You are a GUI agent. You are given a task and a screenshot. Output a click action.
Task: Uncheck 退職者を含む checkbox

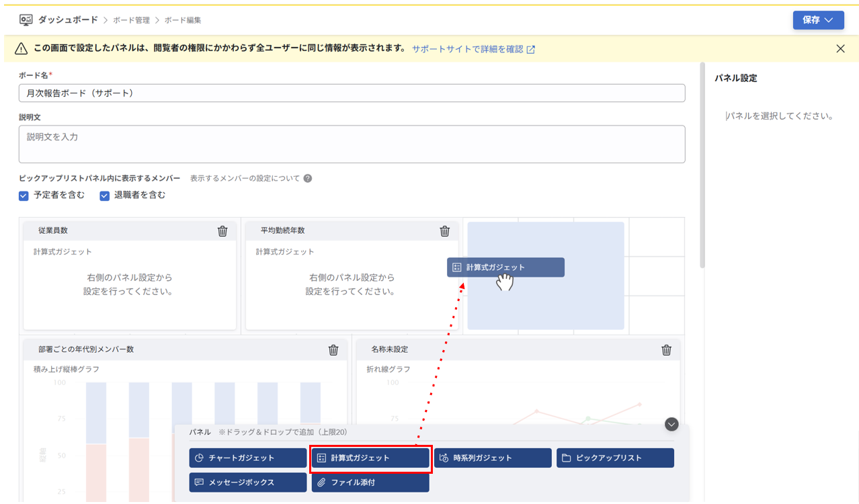pyautogui.click(x=104, y=196)
